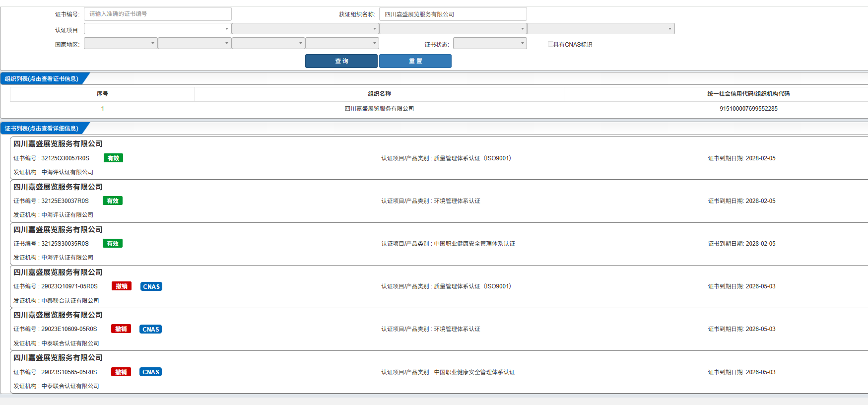Click the 有效 badge next to 32125Q30057R0S
Screen dimensions: 868x405
[x=113, y=158]
